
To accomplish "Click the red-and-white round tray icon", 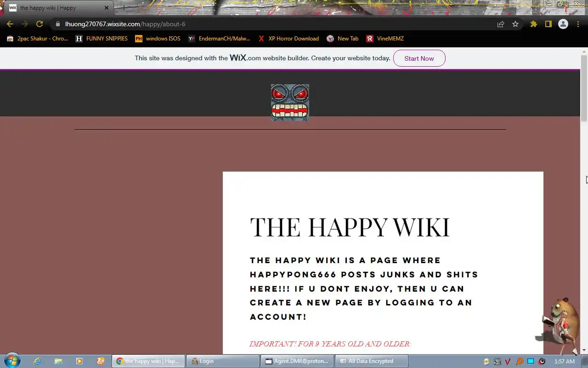I will tap(542, 362).
